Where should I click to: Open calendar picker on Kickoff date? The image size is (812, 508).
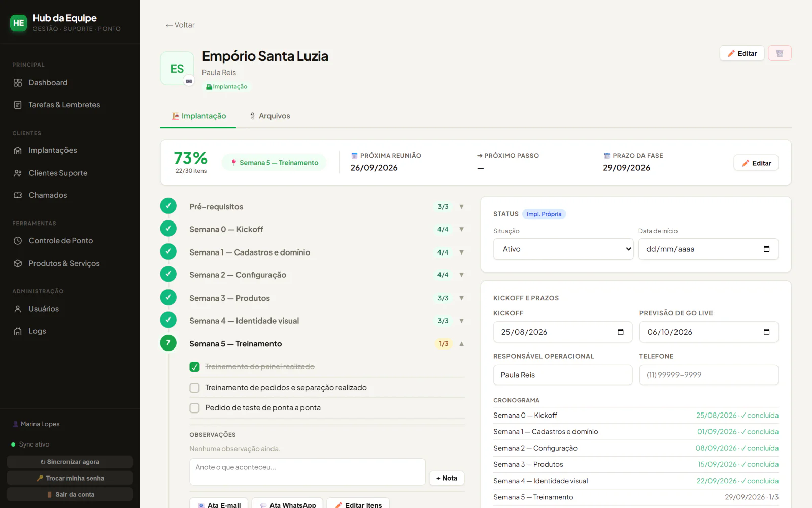click(620, 332)
